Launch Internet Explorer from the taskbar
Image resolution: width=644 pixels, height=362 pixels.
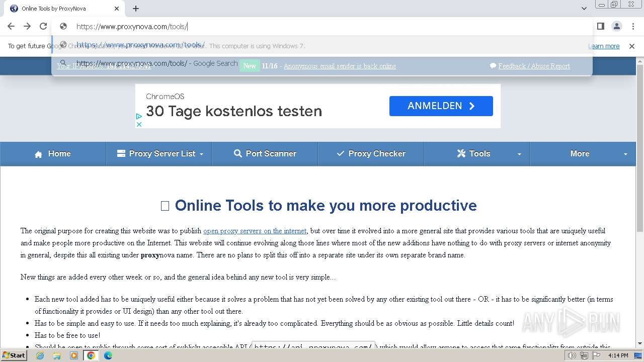point(40,355)
